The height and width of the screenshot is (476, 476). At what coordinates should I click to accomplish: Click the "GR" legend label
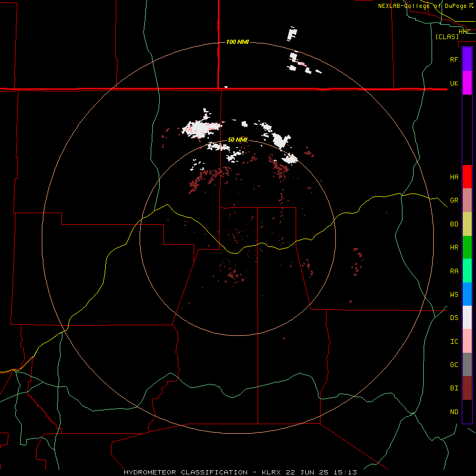454,200
